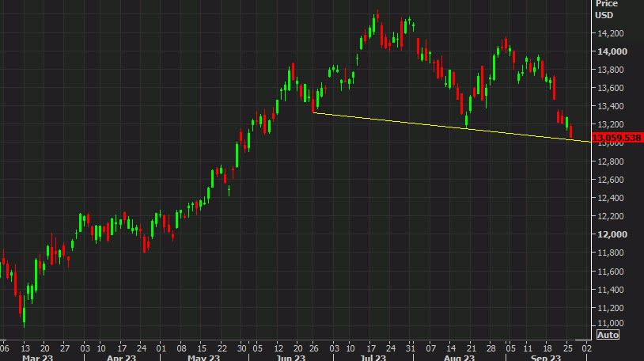644x361 pixels.
Task: Click the 18 date label in September
Action: point(547,348)
